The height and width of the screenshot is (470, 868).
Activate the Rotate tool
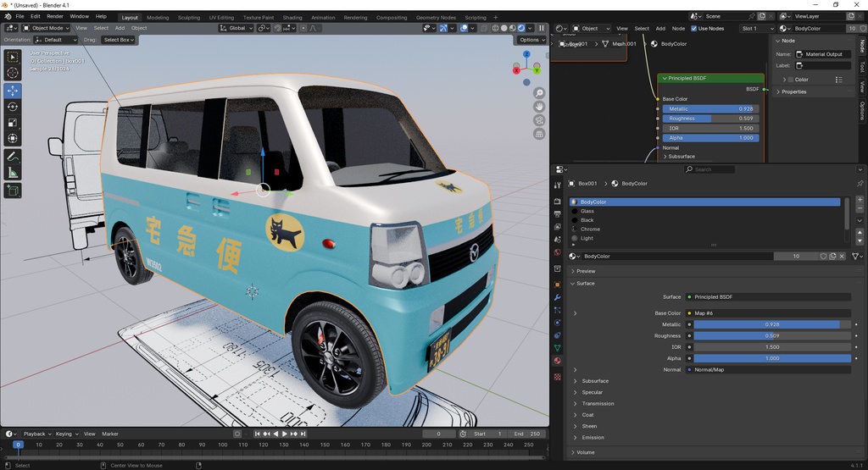(x=13, y=107)
